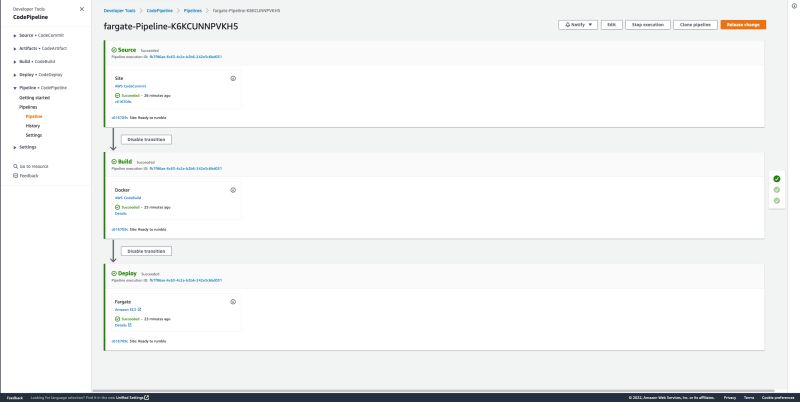
Task: Go to Developer Tools breadcrumb
Action: click(x=119, y=11)
